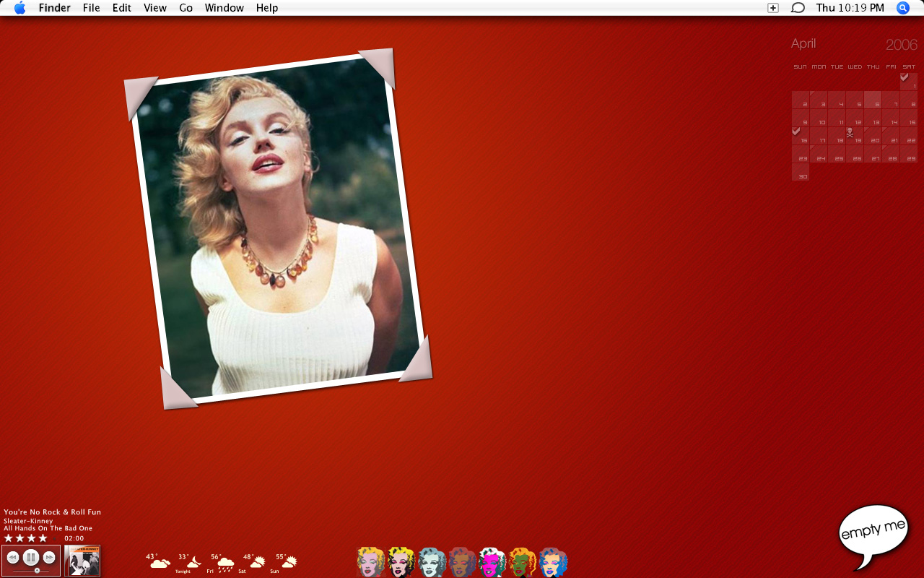Viewport: 924px width, 578px height.
Task: Set song rating to one star
Action: point(9,538)
